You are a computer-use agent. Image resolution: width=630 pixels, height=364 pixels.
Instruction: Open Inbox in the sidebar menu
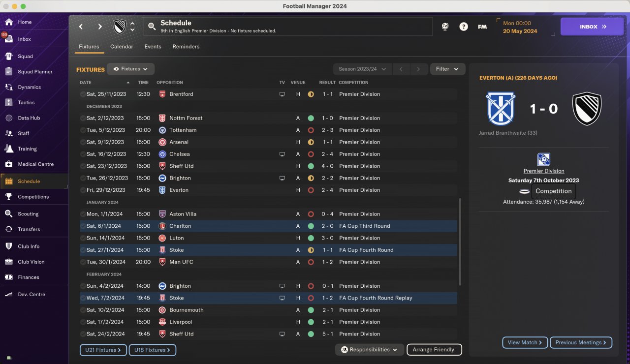coord(34,39)
